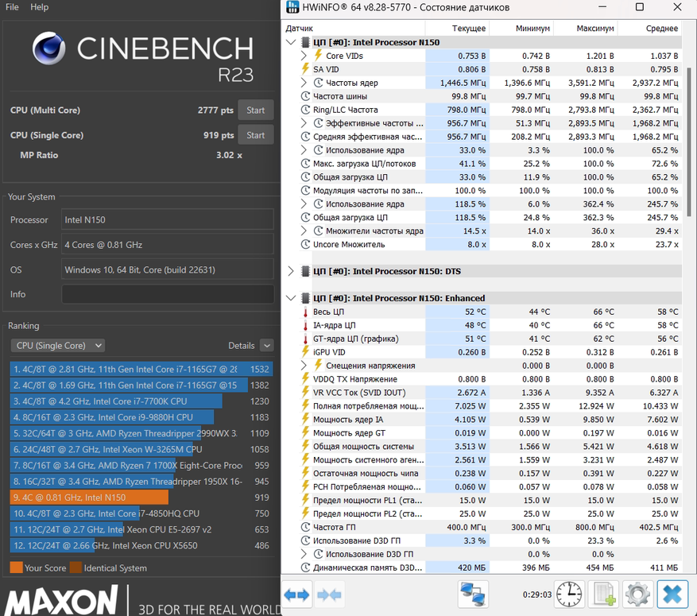Select ranking entry i7-1165G7 @ 2.81 GHz
697x616 pixels.
[141, 370]
